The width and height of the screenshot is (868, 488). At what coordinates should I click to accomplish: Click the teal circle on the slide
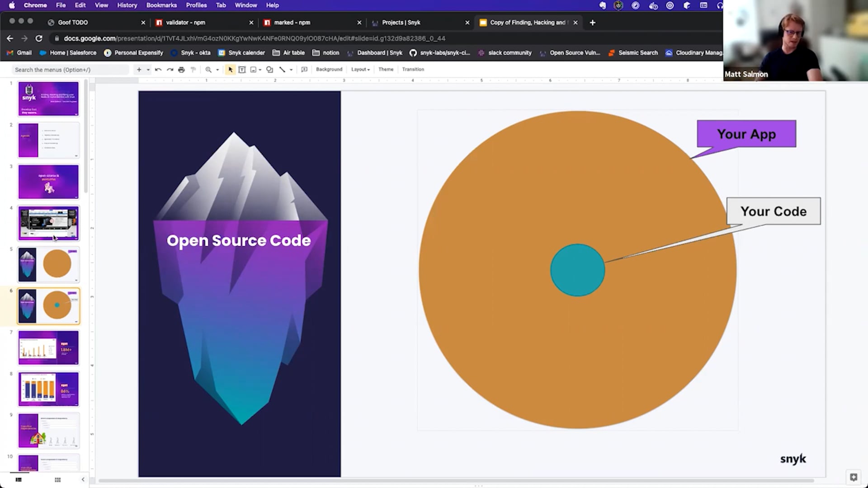(x=577, y=270)
